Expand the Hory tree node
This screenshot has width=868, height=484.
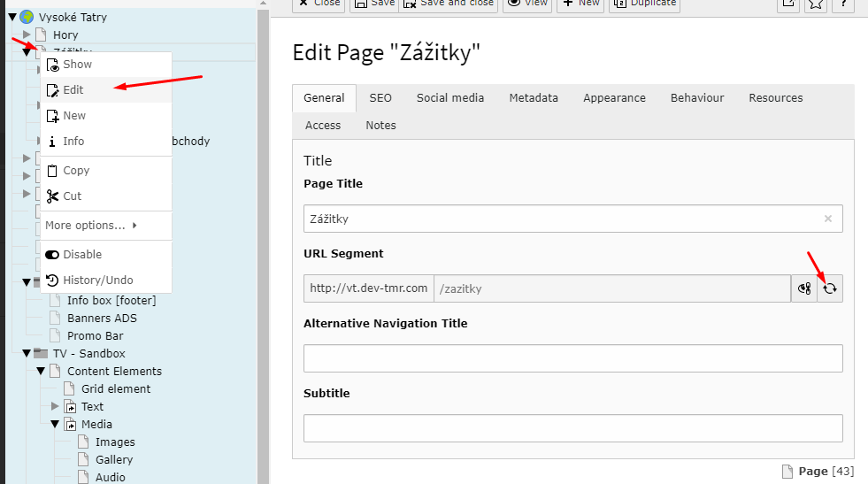point(27,35)
